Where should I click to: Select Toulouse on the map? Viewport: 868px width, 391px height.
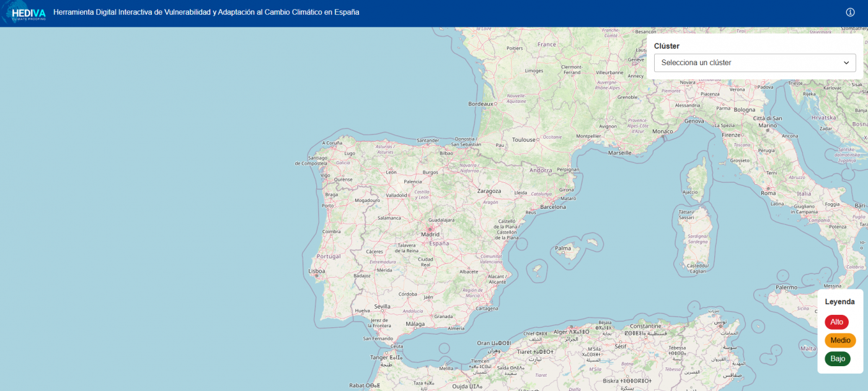[523, 140]
